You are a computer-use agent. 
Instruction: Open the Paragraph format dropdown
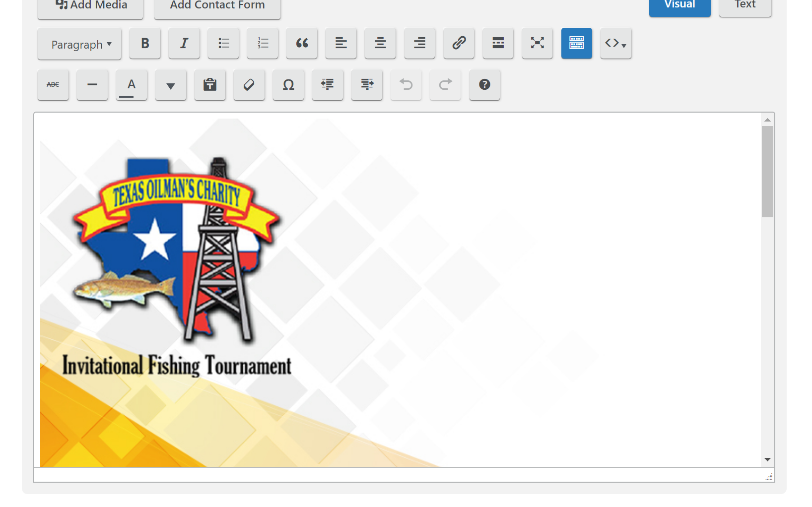coord(79,44)
